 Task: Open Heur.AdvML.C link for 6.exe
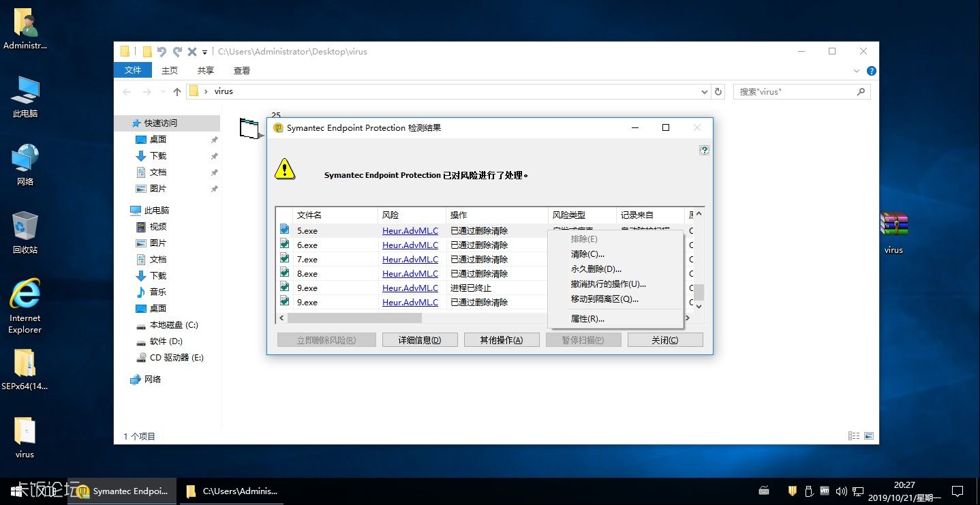coord(410,245)
